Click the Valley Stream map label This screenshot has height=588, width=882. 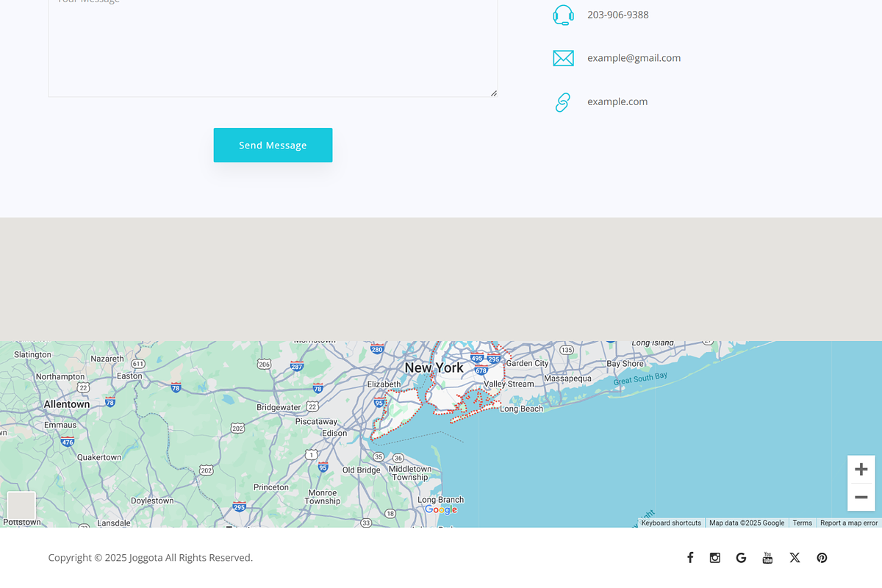tap(509, 384)
